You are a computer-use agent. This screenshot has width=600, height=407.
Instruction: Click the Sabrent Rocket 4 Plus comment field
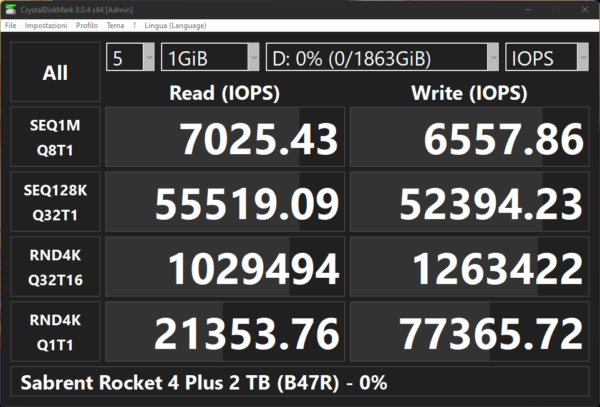(x=300, y=382)
